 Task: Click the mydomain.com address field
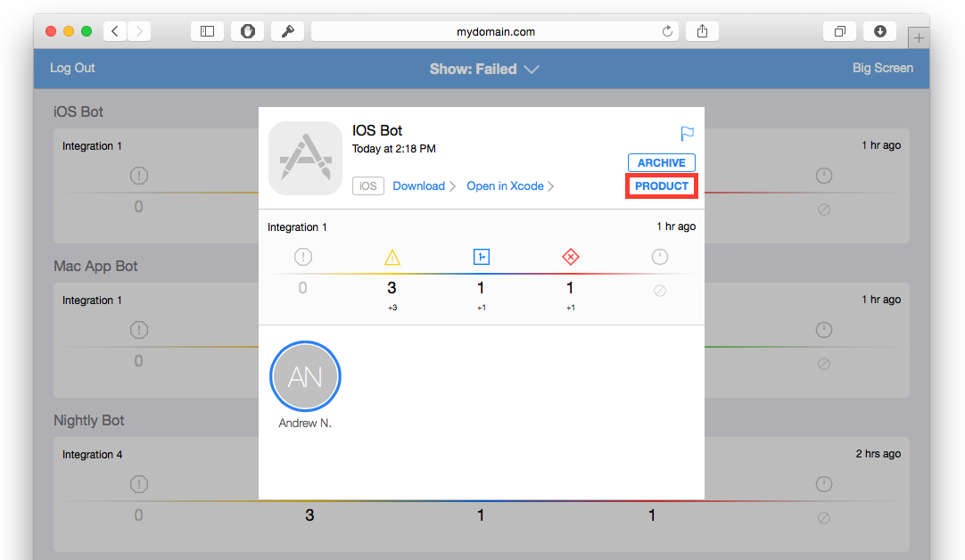[x=495, y=31]
